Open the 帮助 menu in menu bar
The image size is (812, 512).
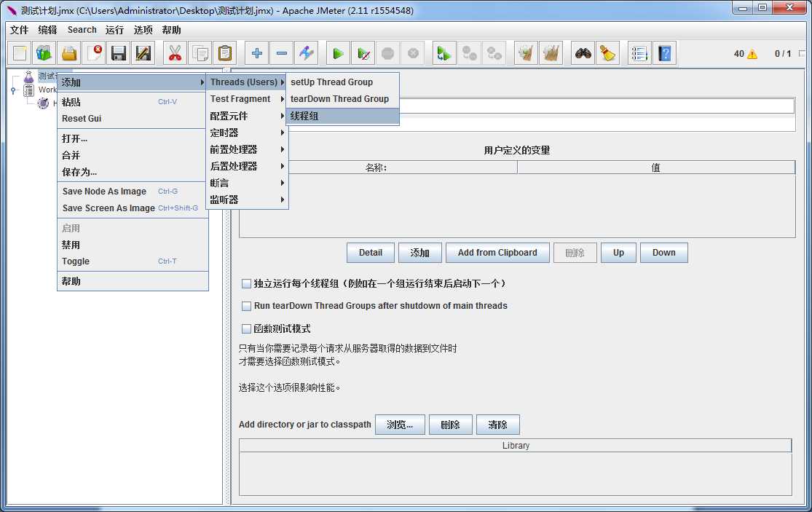tap(171, 30)
